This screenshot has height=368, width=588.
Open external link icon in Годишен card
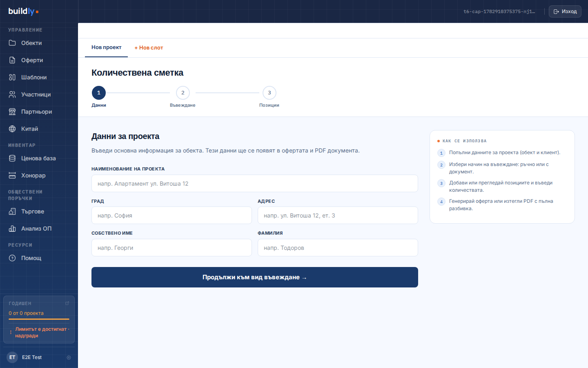tap(67, 303)
